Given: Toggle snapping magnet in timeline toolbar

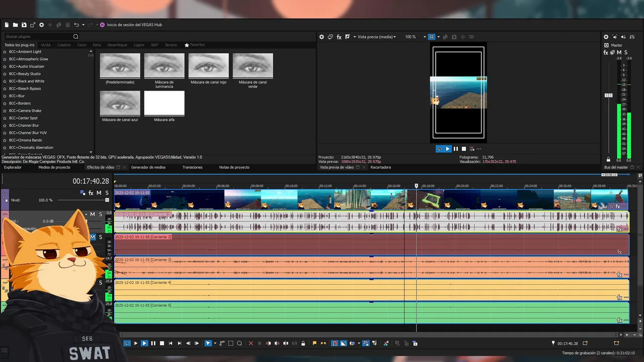Looking at the screenshot, I should click(x=334, y=343).
